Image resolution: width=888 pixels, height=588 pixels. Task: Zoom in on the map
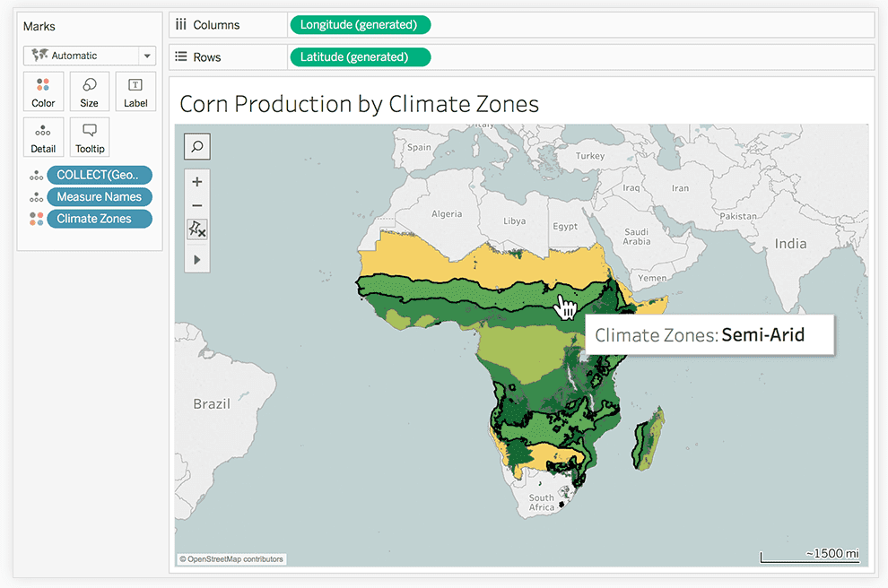[197, 182]
